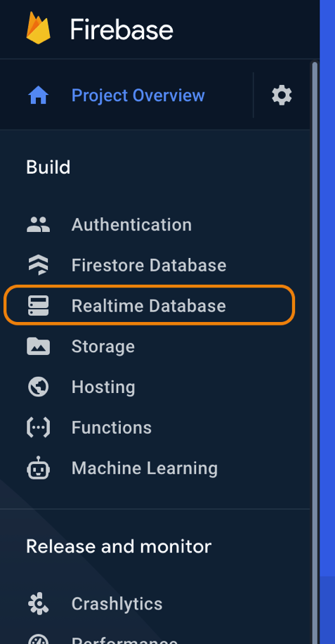The height and width of the screenshot is (644, 335).
Task: Open the Project Overview link
Action: coord(138,96)
